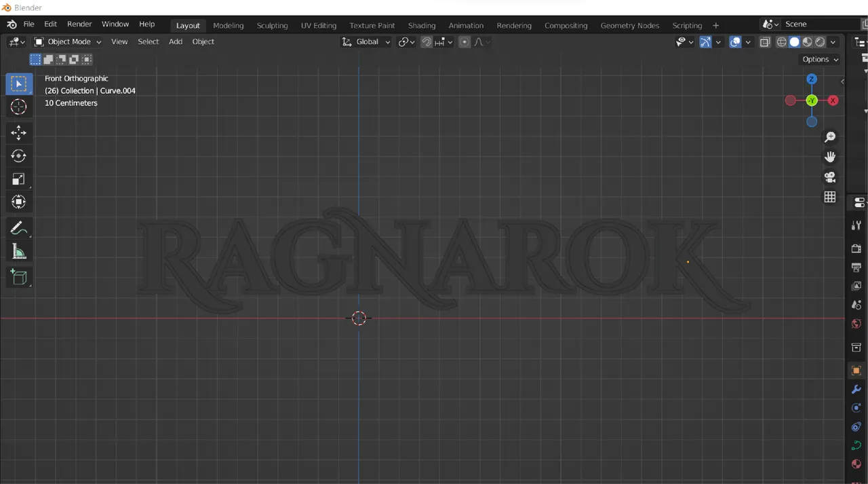Screen dimensions: 868x484
Task: Open the pivot point dropdown
Action: [407, 42]
